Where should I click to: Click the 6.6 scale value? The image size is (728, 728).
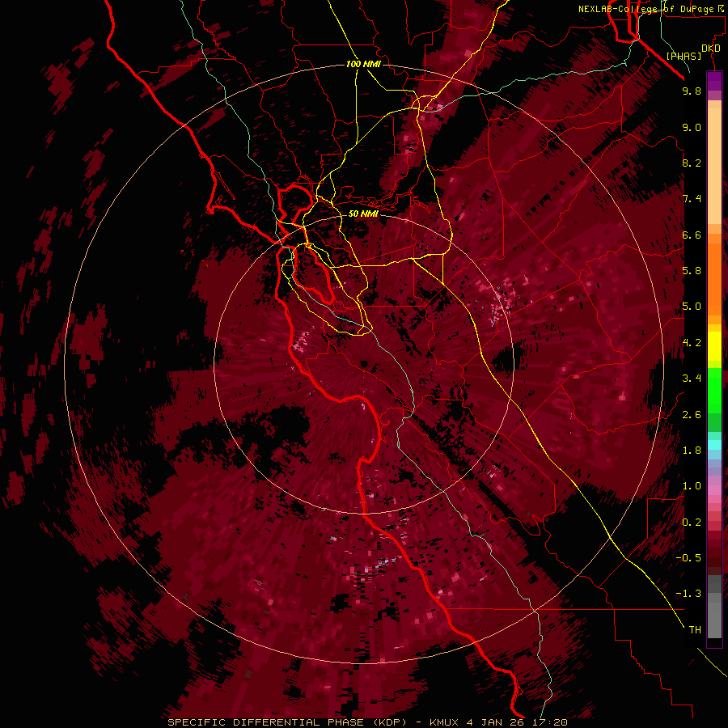[692, 235]
